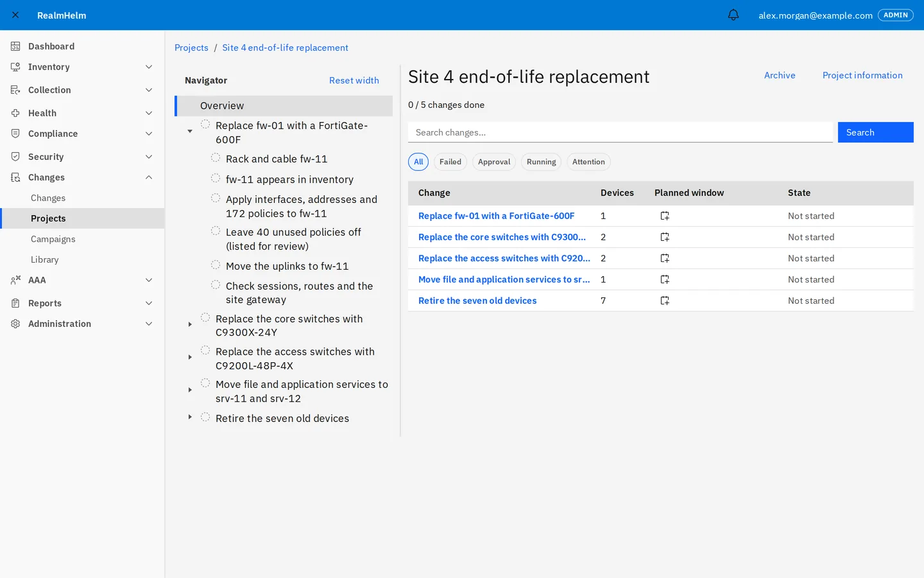
Task: Expand the Collection menu chevron
Action: click(x=149, y=90)
